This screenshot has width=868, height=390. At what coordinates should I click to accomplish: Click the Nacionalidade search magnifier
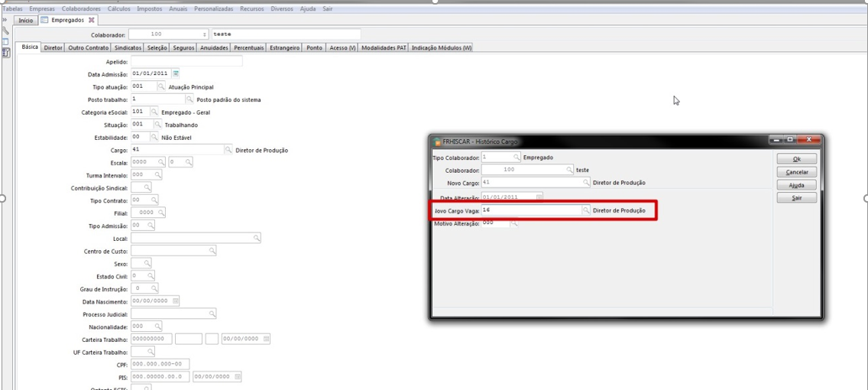click(x=149, y=327)
